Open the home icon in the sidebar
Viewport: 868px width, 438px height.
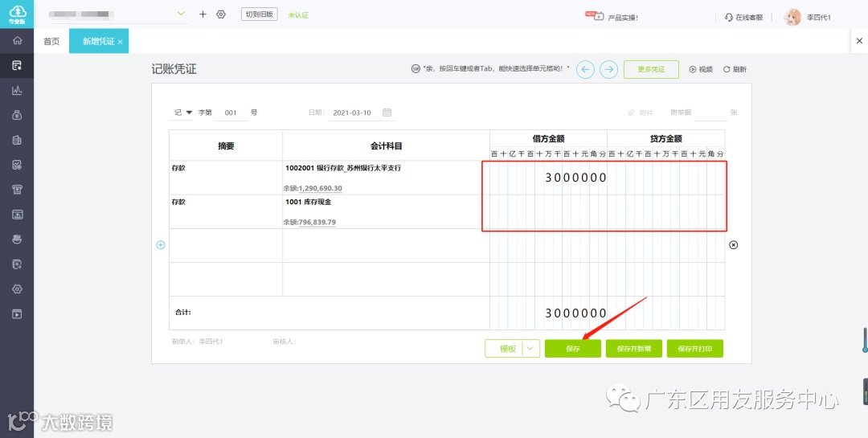[x=17, y=40]
